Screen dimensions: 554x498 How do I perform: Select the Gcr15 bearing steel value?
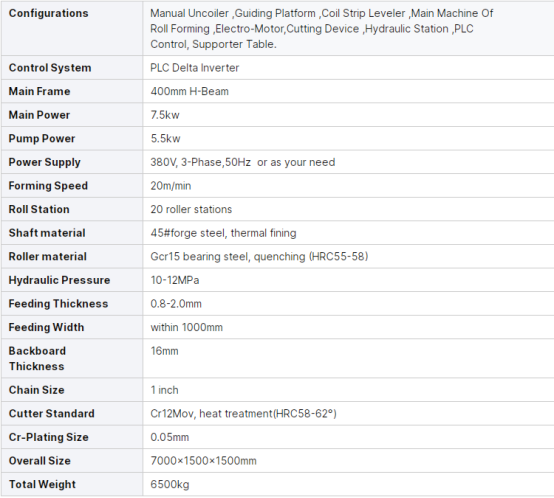tap(259, 256)
